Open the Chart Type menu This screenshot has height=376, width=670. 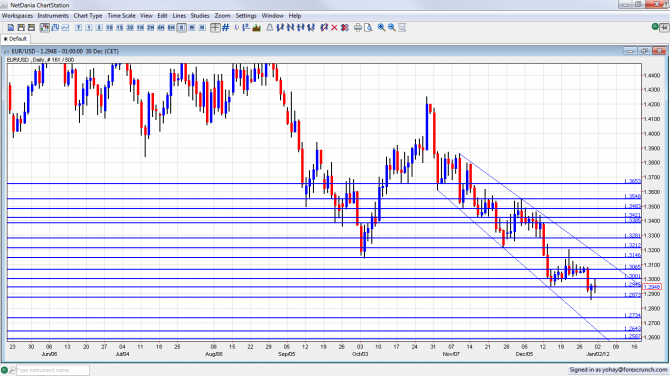click(88, 16)
